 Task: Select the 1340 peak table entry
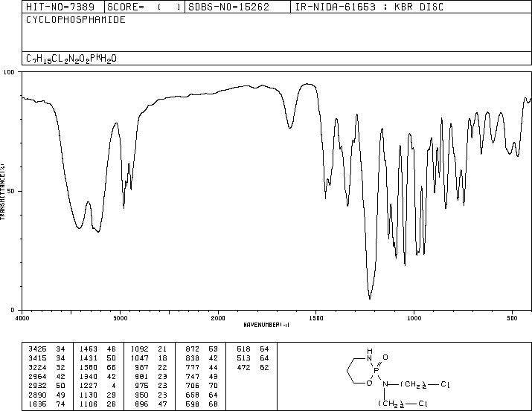click(89, 376)
